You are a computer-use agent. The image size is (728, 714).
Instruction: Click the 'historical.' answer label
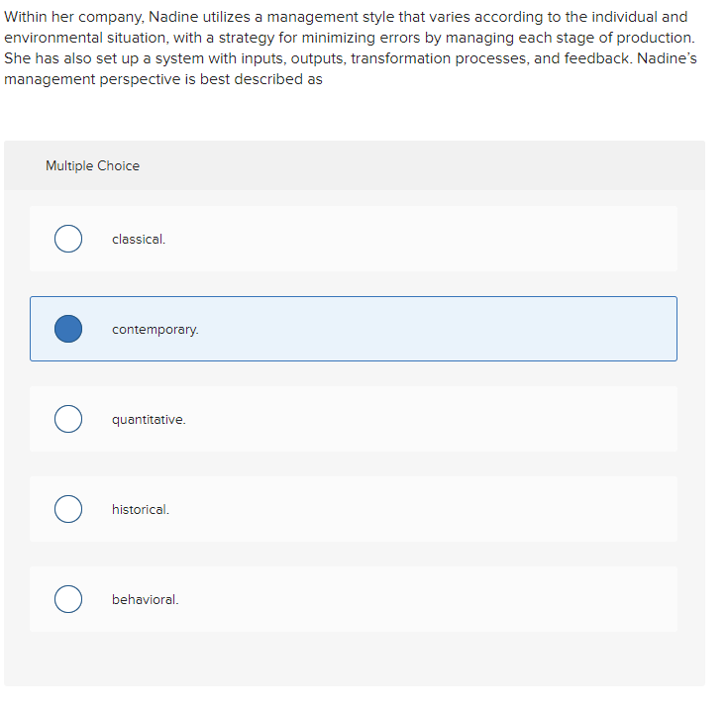click(x=141, y=509)
